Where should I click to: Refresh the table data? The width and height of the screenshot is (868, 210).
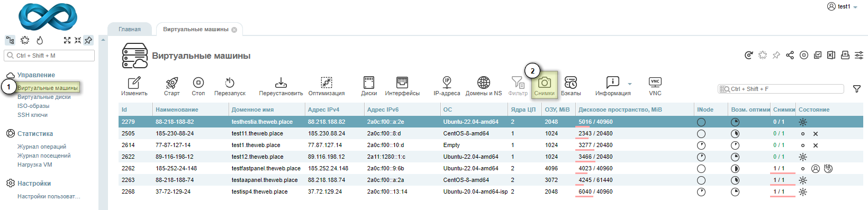[x=749, y=55]
